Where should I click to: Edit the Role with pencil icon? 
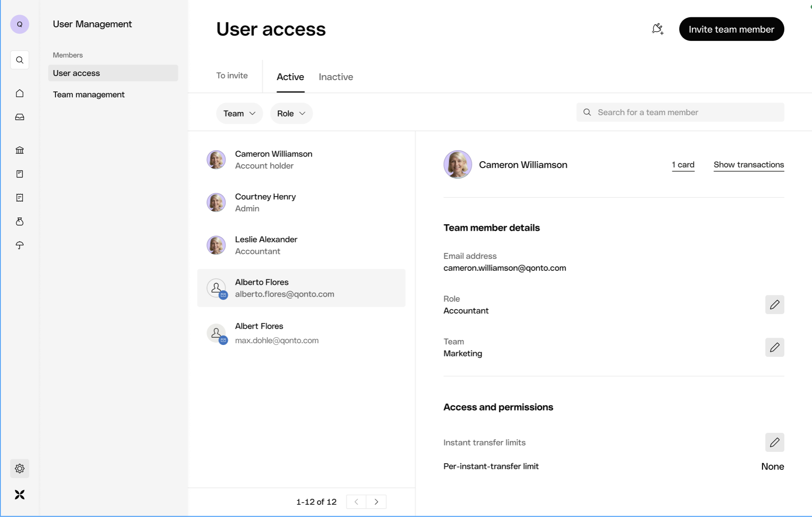tap(775, 304)
